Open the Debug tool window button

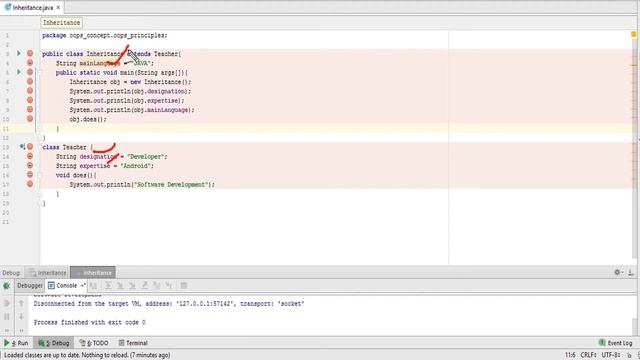click(x=54, y=343)
